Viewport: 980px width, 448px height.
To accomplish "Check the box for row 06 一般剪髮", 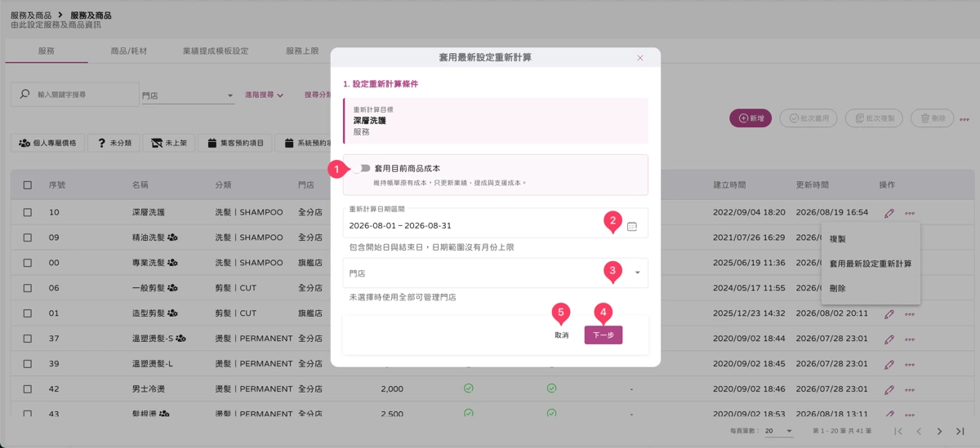I will point(28,288).
